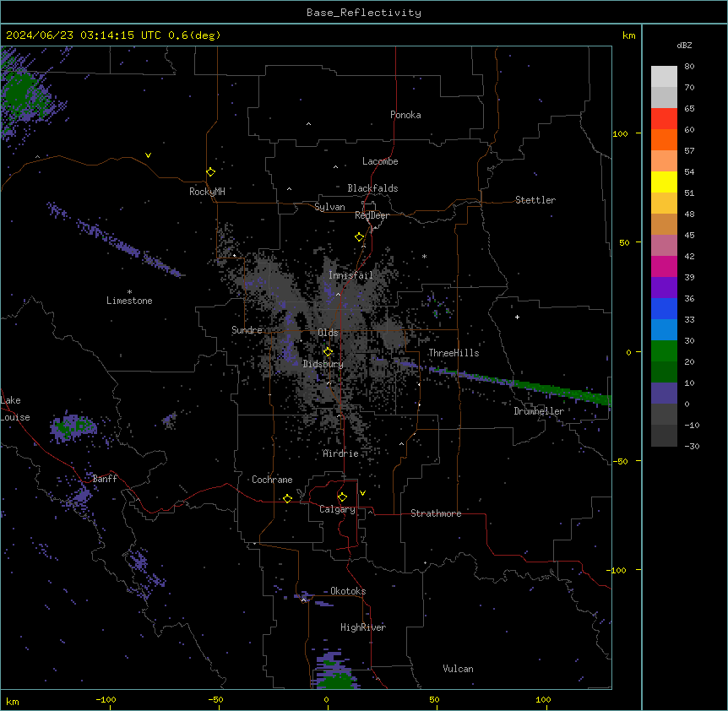Click the Base_Reflectivity title

click(x=364, y=13)
